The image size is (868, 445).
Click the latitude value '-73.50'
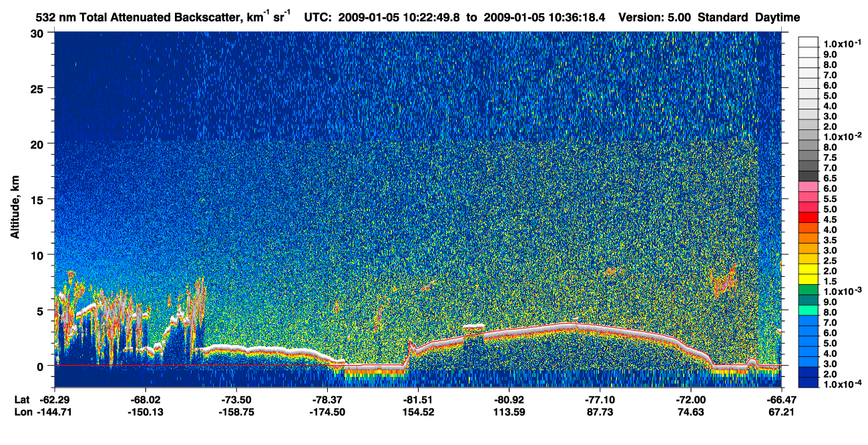coord(236,400)
